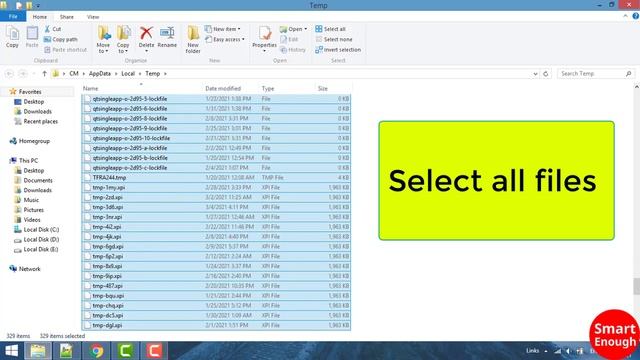Open Local Disk (D:) drive

pyautogui.click(x=41, y=239)
